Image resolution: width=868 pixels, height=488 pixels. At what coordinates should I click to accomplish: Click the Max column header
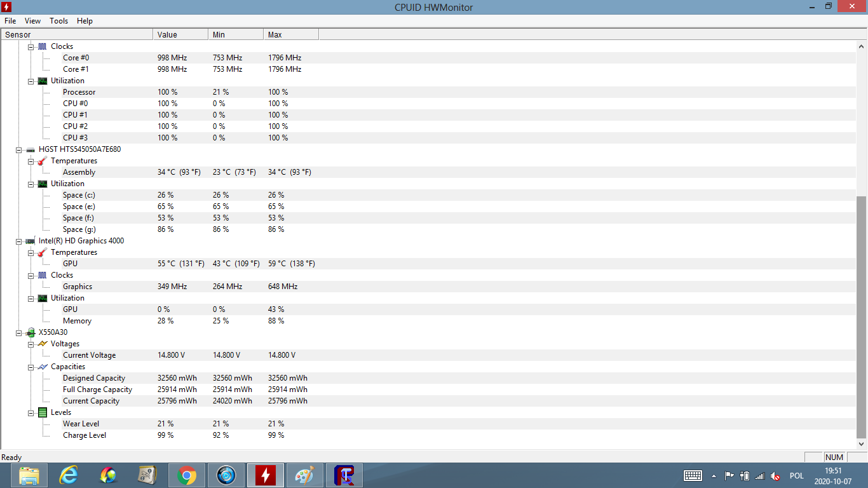(291, 34)
